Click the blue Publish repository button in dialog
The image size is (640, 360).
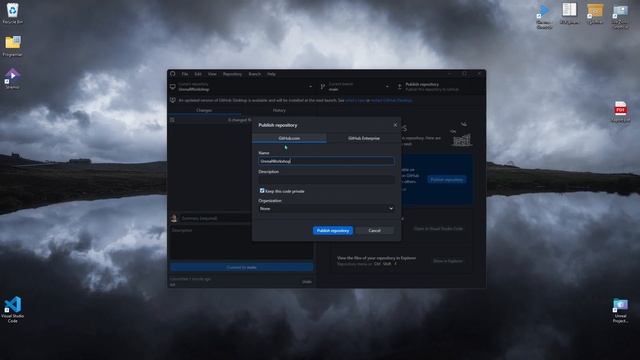(x=333, y=231)
